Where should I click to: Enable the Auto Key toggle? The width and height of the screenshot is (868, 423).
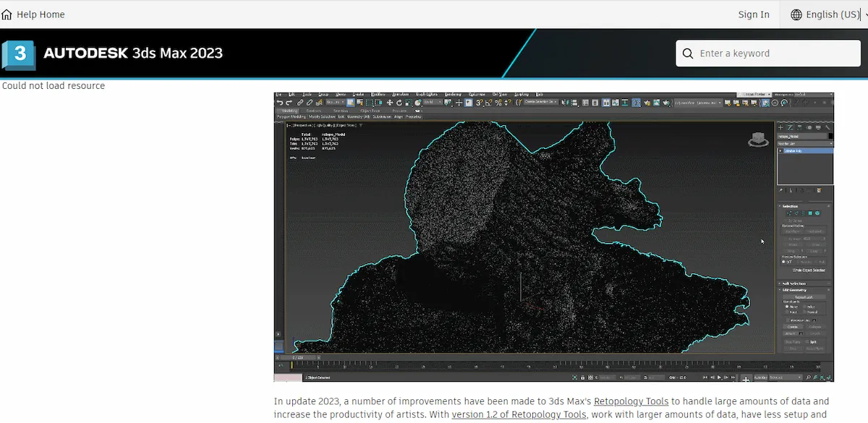[759, 377]
